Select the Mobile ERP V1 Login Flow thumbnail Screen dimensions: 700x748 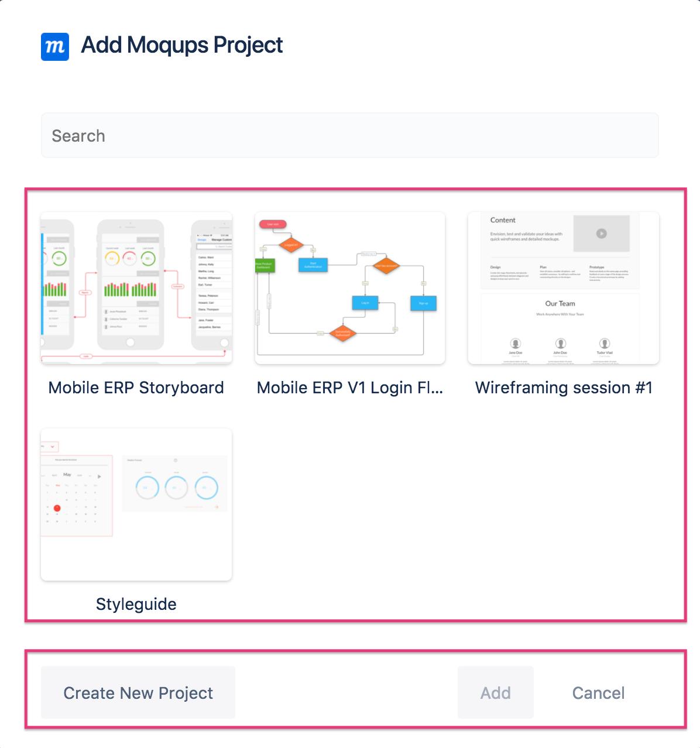(x=349, y=288)
